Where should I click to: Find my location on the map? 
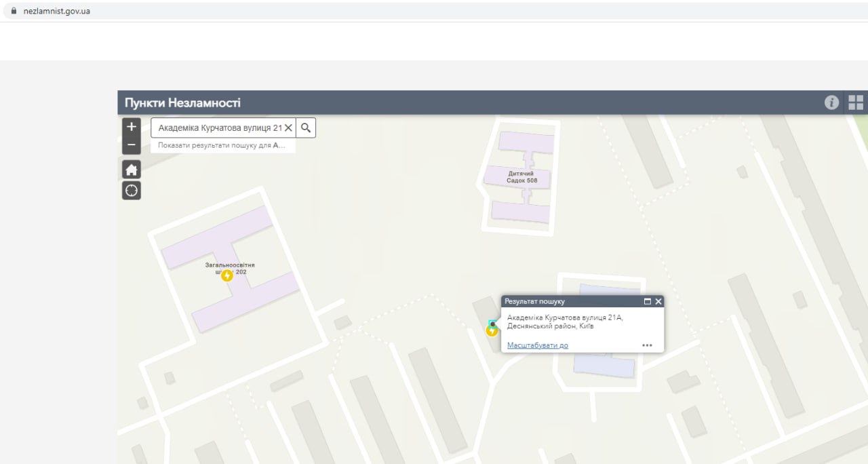click(x=132, y=191)
